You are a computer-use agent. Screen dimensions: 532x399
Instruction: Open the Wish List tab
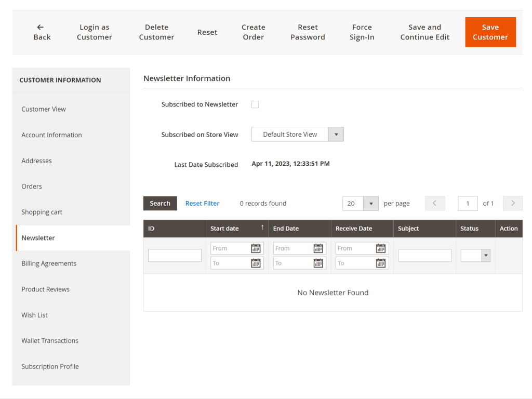34,315
